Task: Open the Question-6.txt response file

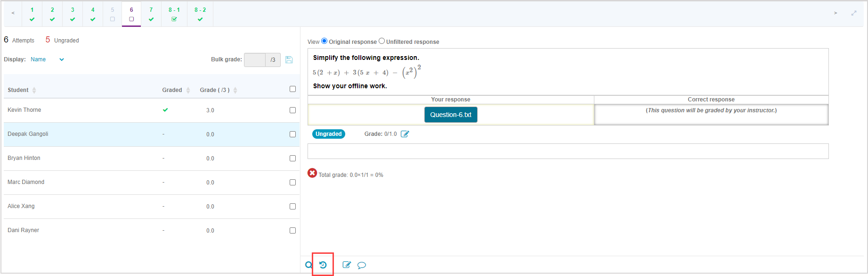Action: tap(451, 115)
